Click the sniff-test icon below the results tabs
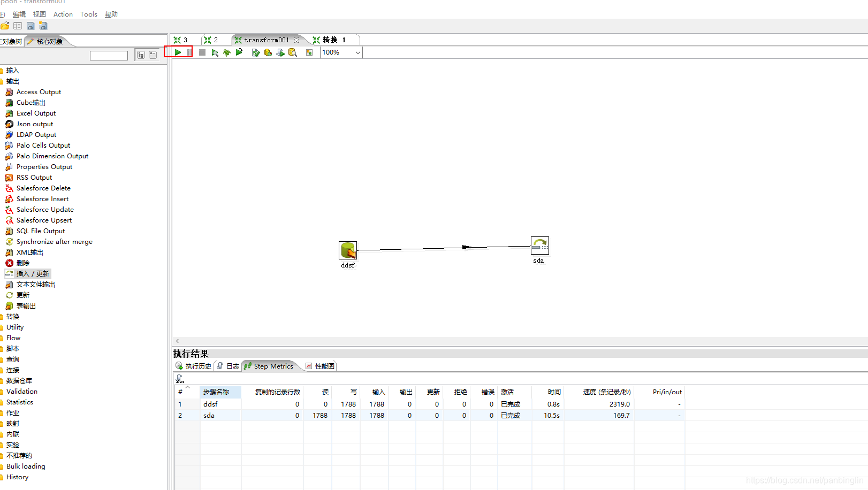The image size is (868, 490). coord(180,379)
